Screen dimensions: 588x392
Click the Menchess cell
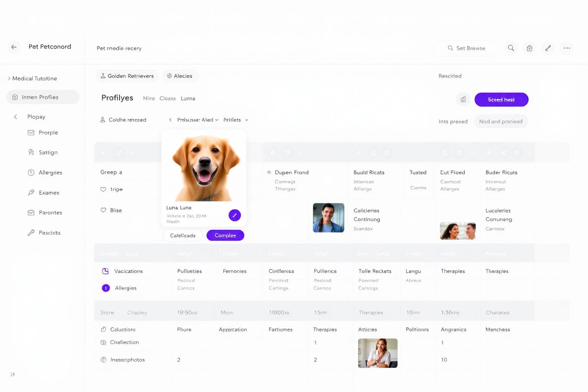pos(498,330)
